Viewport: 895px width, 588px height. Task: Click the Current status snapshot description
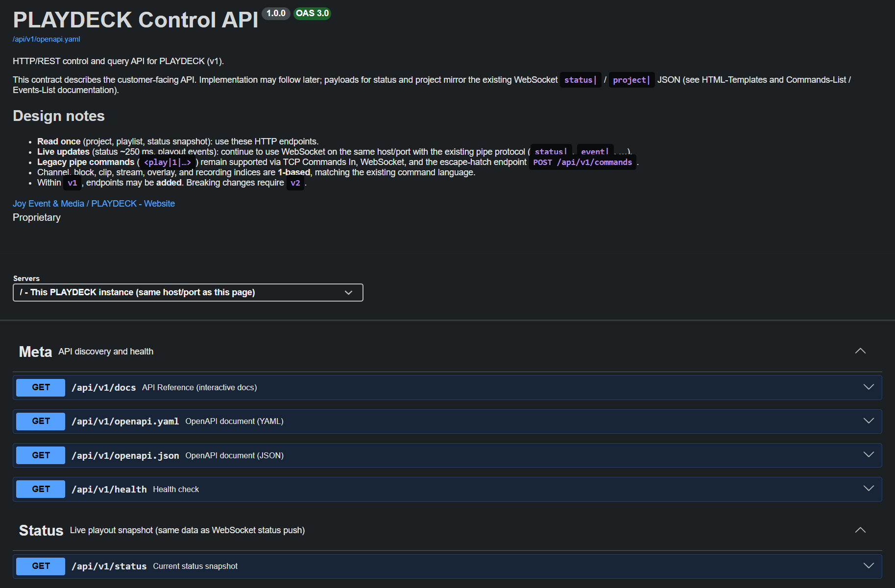point(195,566)
